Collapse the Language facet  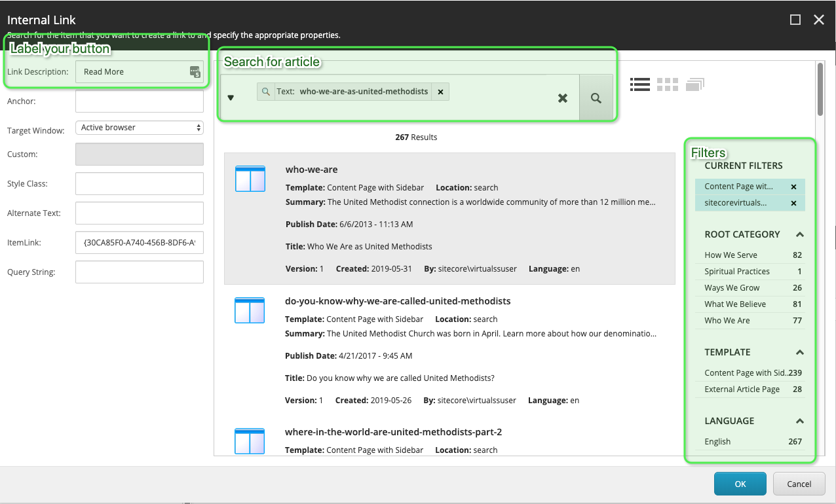[799, 421]
